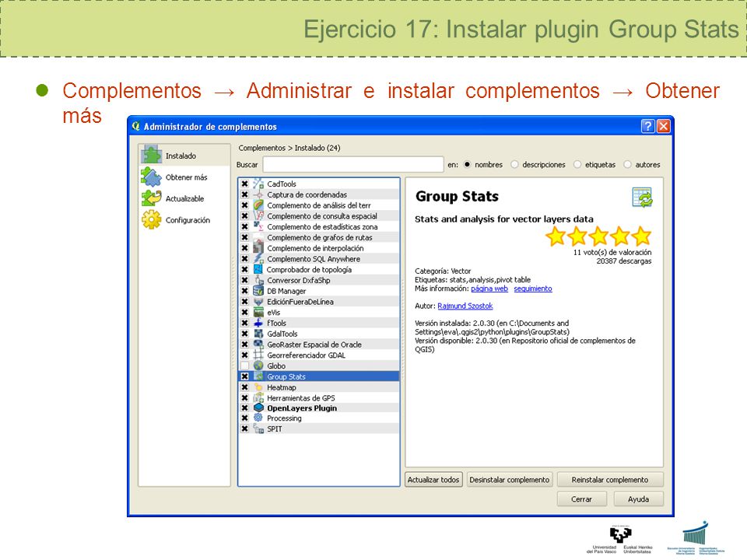Open the author Rajmund Szostok link

(465, 306)
